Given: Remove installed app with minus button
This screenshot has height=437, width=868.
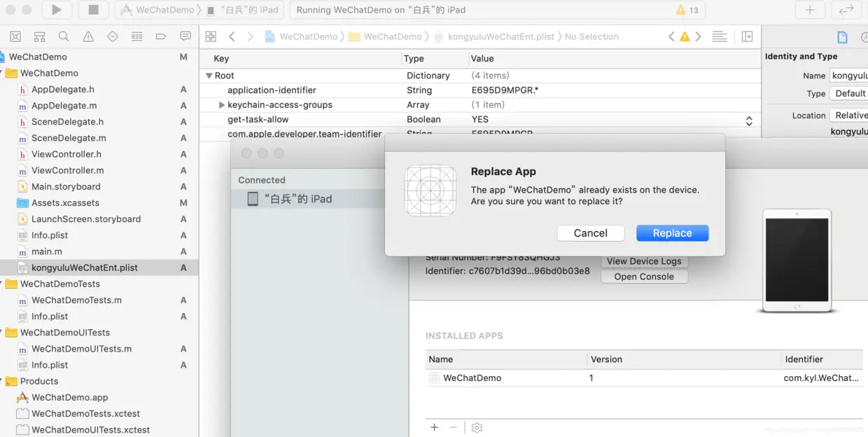Looking at the screenshot, I should tap(454, 427).
